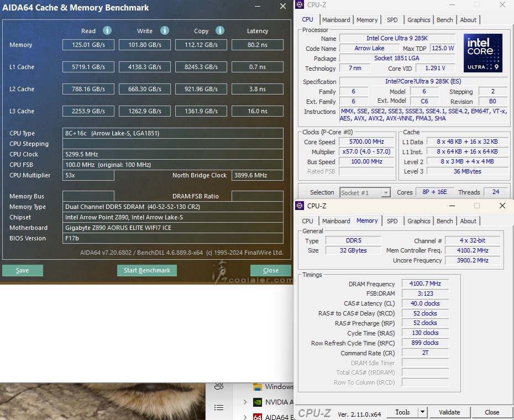
Task: Click the Validate button in CPU-Z
Action: point(449,412)
